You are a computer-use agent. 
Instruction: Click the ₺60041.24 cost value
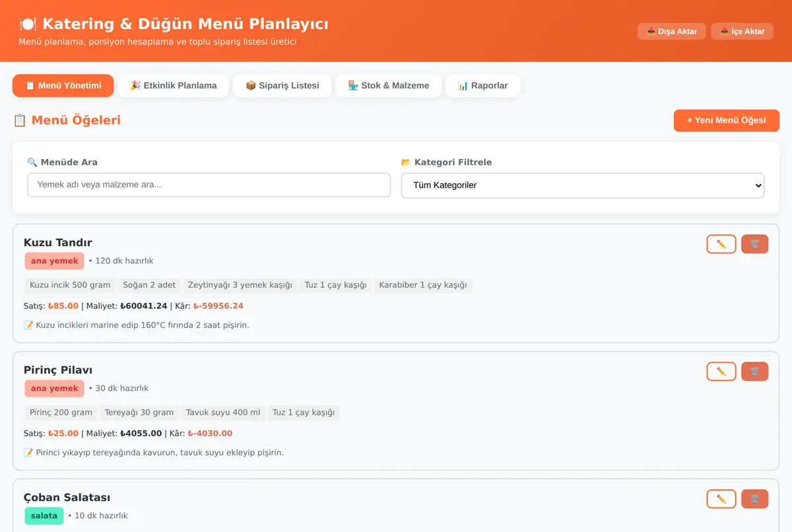click(144, 306)
